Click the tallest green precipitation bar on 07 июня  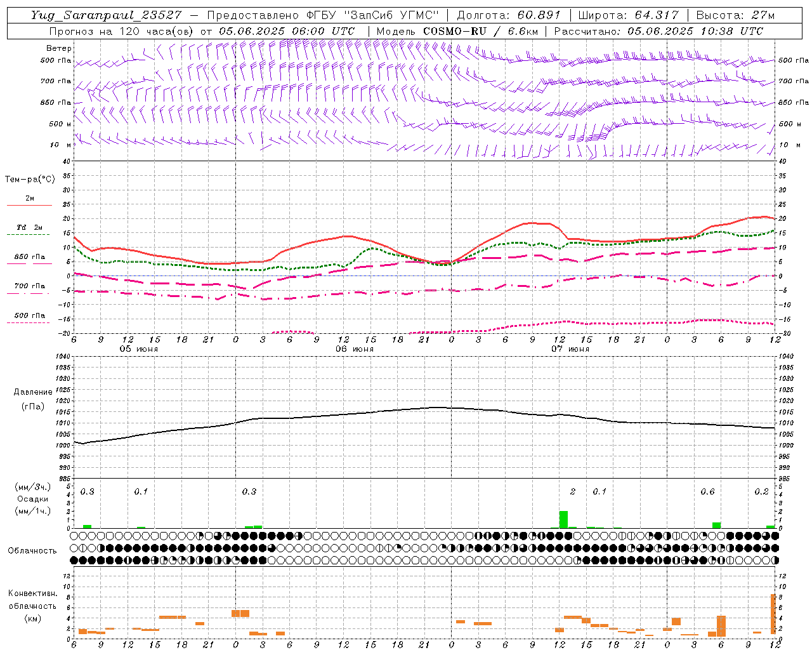tap(563, 519)
